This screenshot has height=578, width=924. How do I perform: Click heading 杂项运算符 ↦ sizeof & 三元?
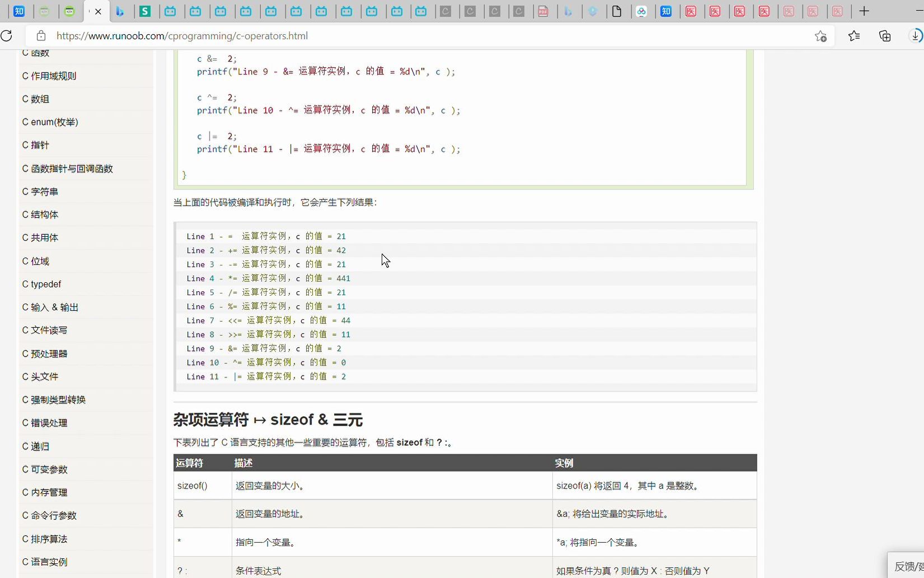click(x=268, y=419)
